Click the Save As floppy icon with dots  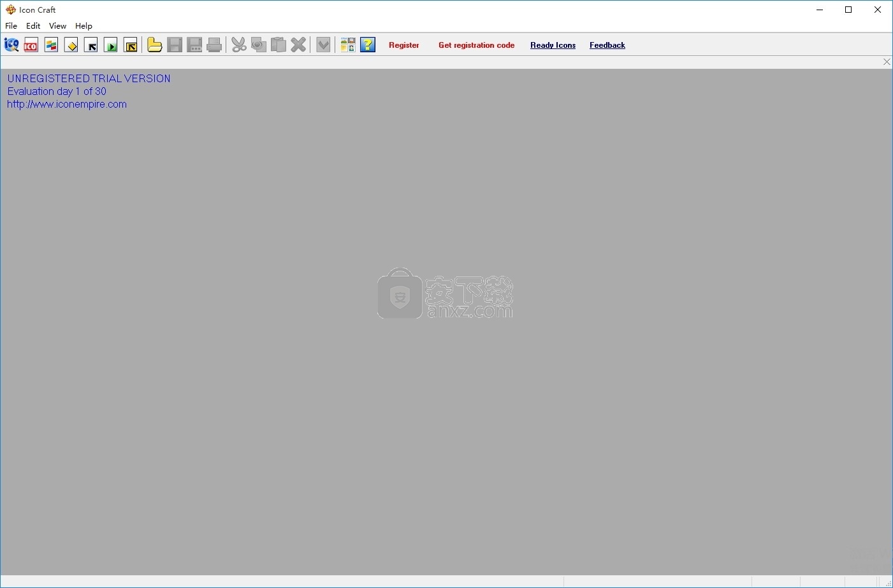(x=194, y=45)
